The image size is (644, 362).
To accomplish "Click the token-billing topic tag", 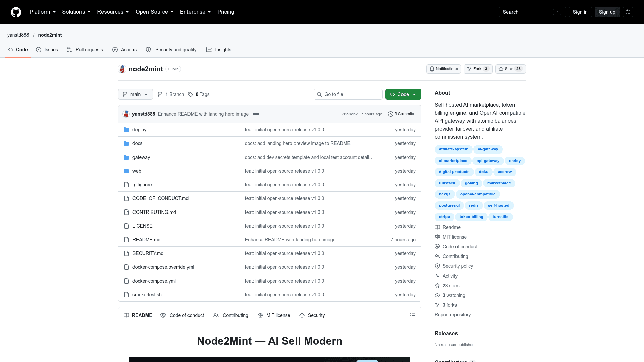I will [471, 217].
